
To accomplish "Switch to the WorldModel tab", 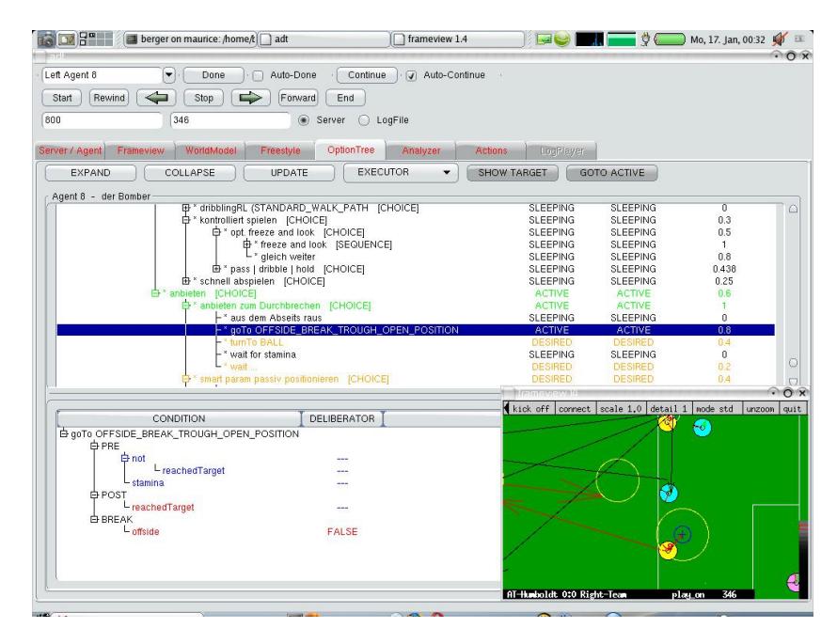I will tap(211, 151).
